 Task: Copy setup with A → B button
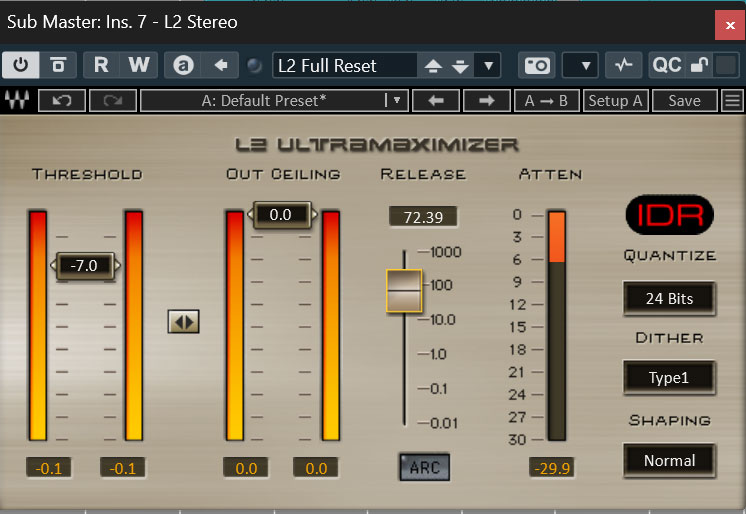547,101
